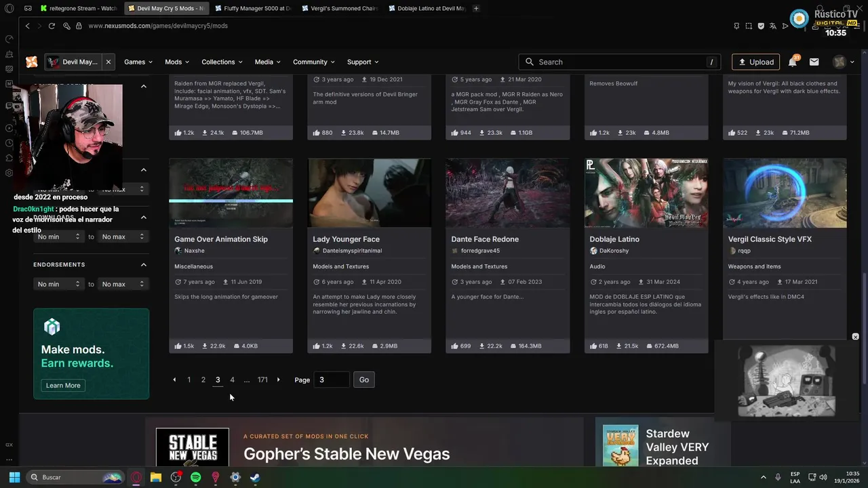868x488 pixels.
Task: Open the Doblaje Latino title link
Action: tap(614, 239)
